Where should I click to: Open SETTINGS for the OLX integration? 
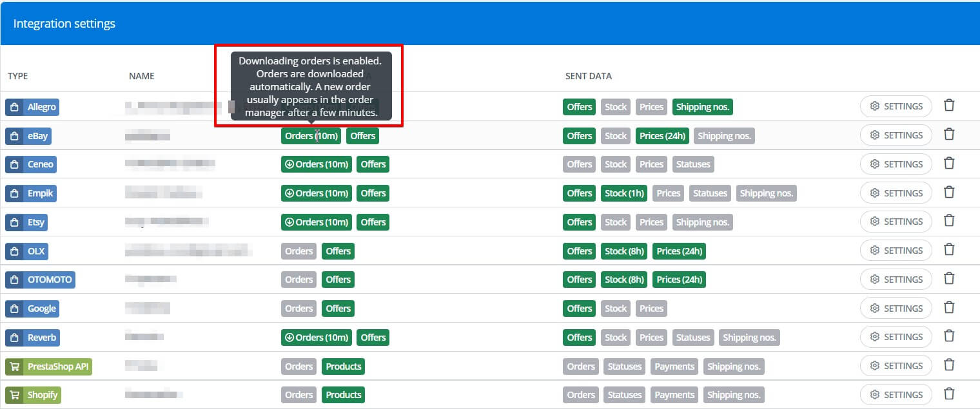(896, 251)
